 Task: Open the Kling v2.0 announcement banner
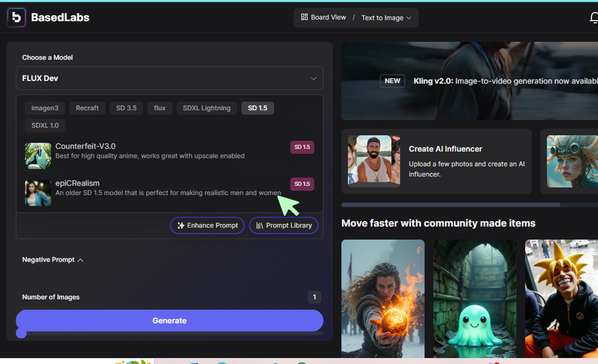click(x=470, y=81)
